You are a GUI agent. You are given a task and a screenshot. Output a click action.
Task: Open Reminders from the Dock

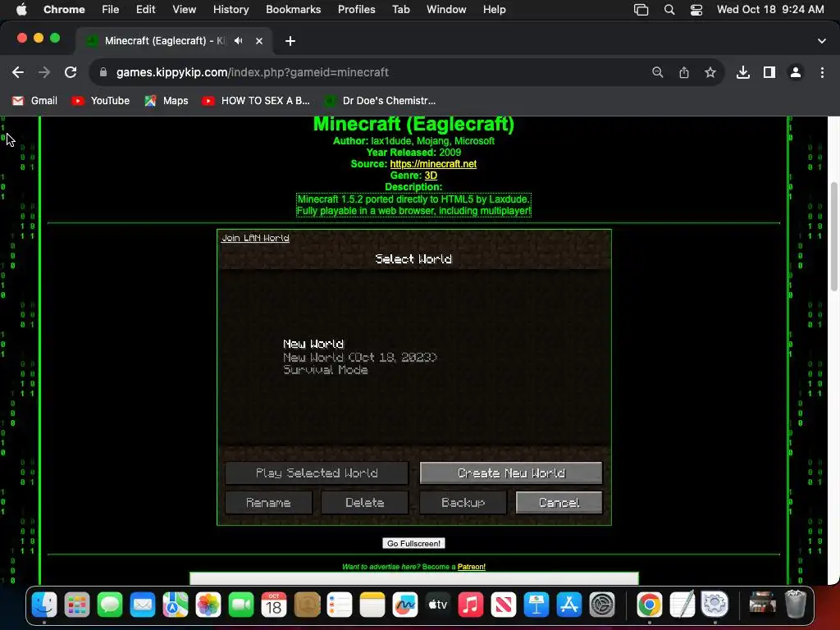(x=340, y=605)
